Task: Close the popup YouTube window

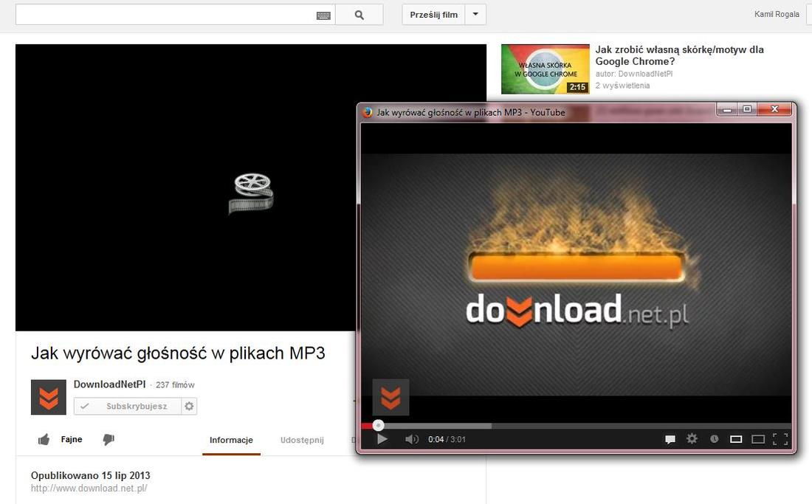Action: [774, 109]
